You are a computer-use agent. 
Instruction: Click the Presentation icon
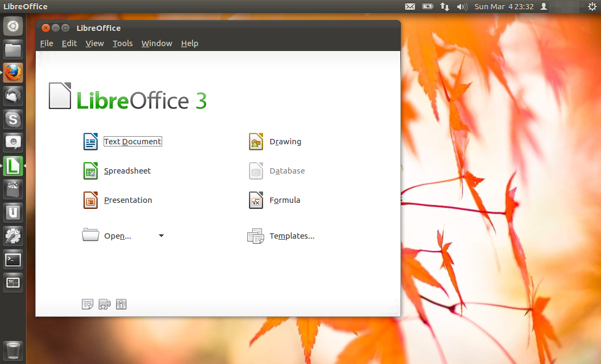click(91, 200)
